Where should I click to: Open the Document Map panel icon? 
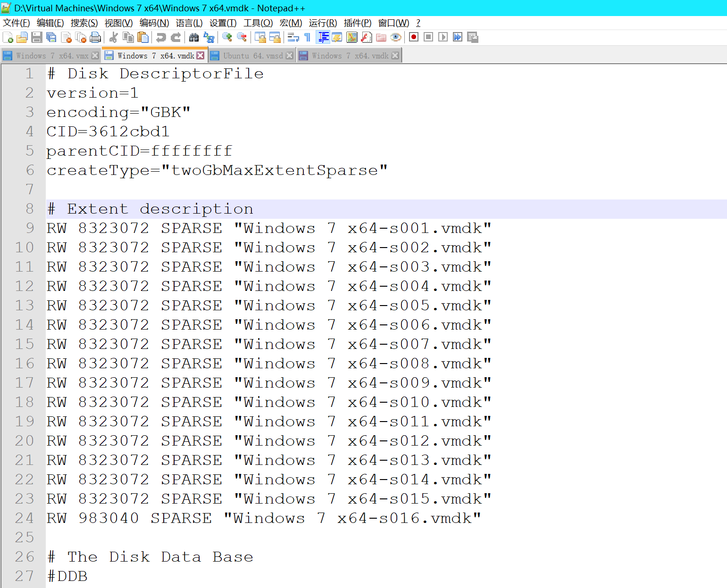coord(352,37)
